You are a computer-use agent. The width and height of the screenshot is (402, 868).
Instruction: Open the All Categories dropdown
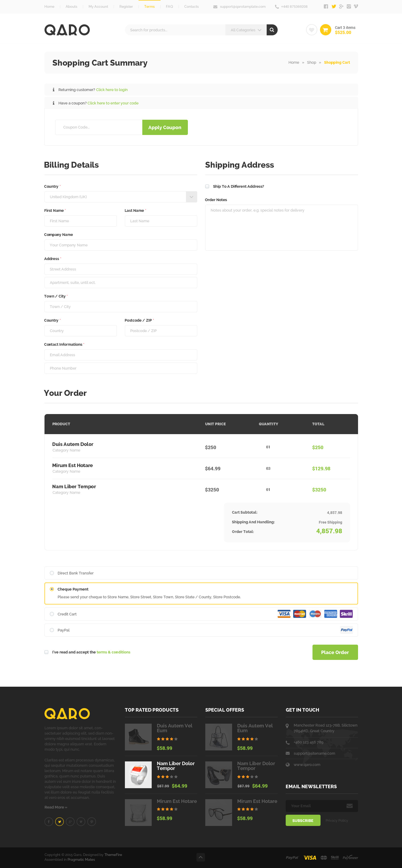[x=245, y=30]
